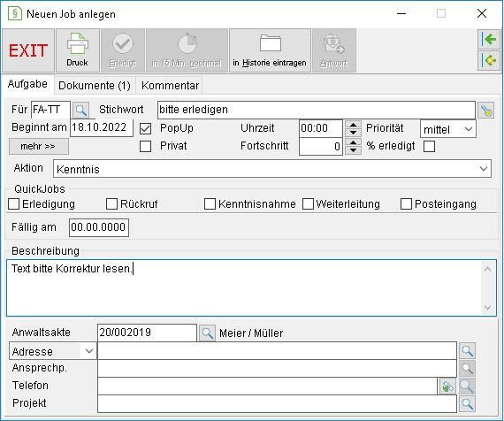Click the Telefon search magnifier
Image resolution: width=504 pixels, height=421 pixels.
point(467,387)
